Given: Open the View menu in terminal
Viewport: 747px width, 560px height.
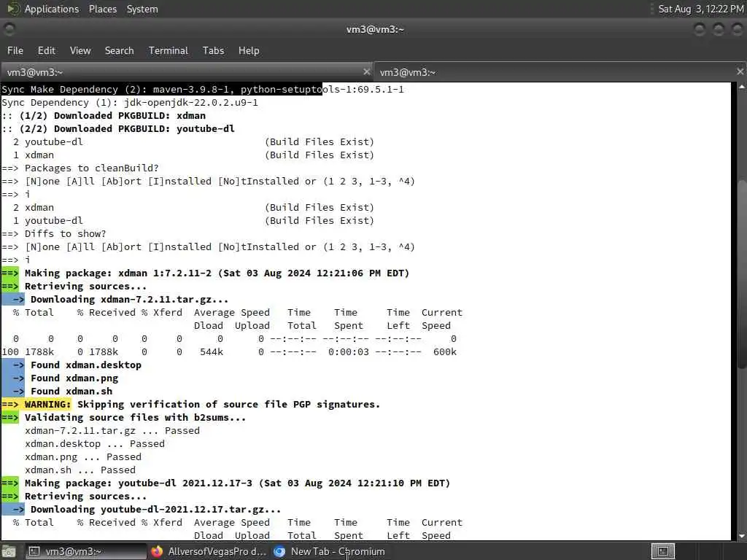Looking at the screenshot, I should point(80,50).
